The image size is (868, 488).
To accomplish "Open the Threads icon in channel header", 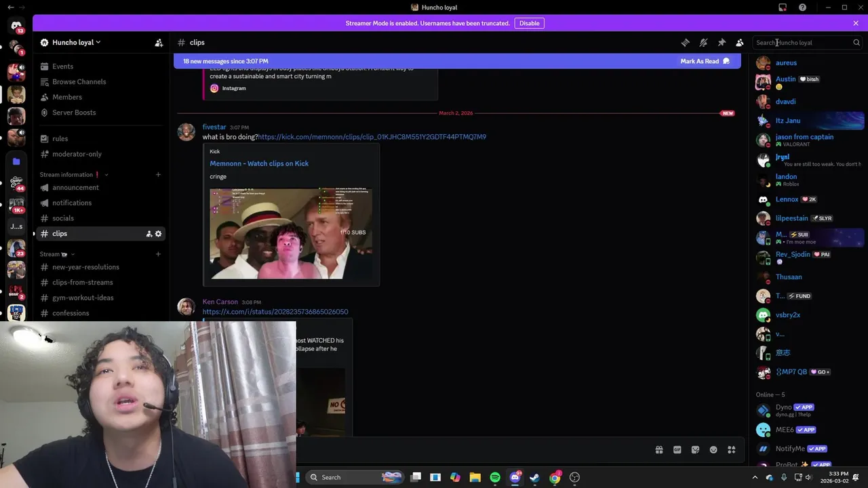I will click(686, 42).
